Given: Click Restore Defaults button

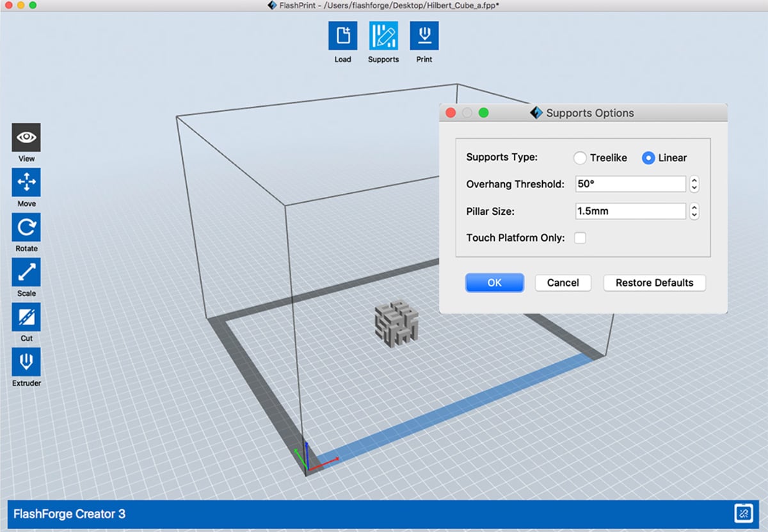Looking at the screenshot, I should pos(655,283).
